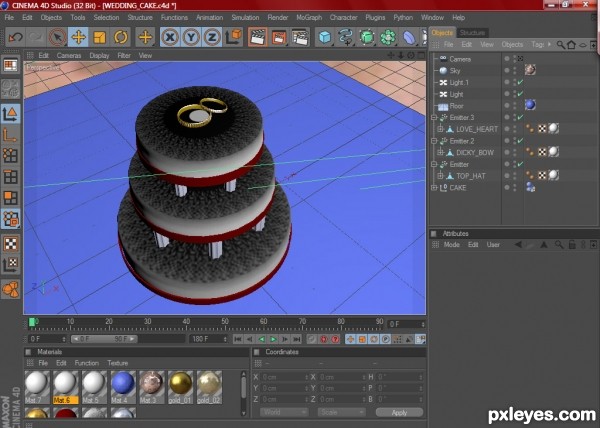Open the viewport Cameras menu
600x428 pixels.
tap(69, 56)
